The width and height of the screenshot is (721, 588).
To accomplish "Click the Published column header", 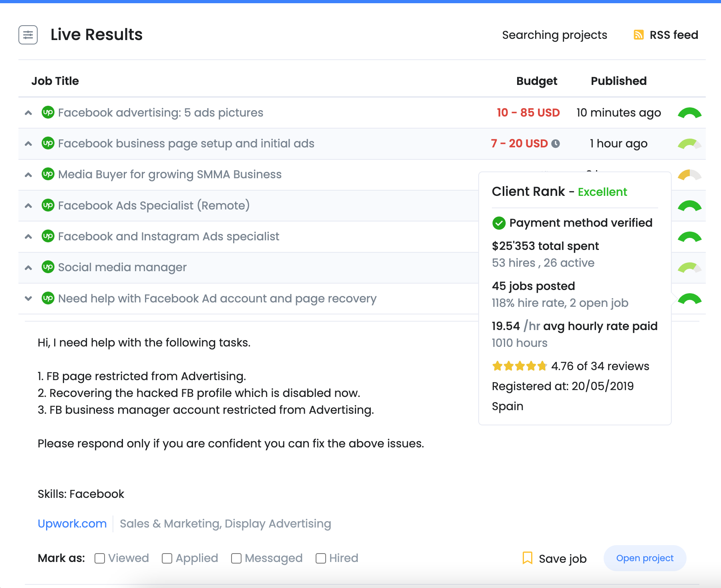I will click(618, 81).
